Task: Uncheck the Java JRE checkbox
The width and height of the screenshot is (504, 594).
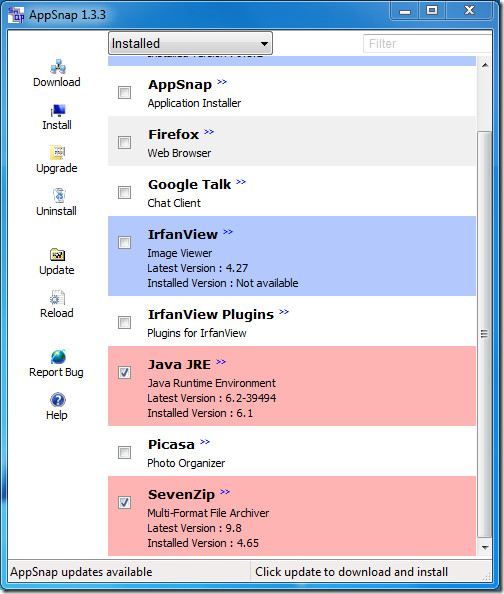Action: pos(124,372)
